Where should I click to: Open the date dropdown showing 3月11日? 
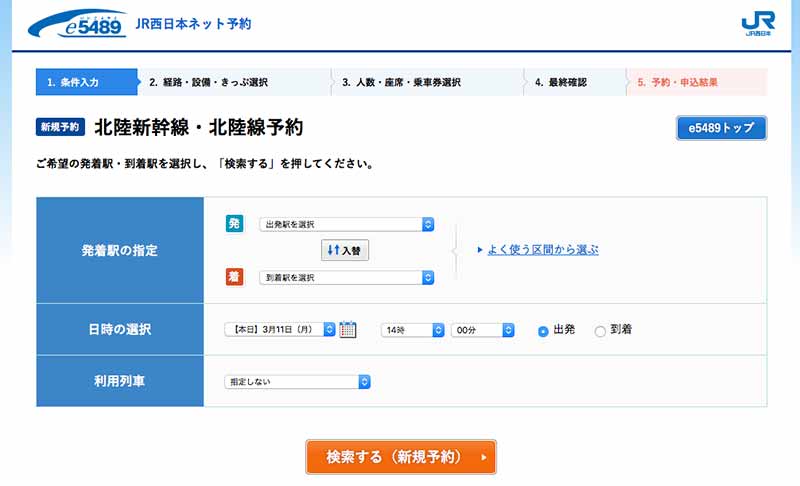[280, 329]
